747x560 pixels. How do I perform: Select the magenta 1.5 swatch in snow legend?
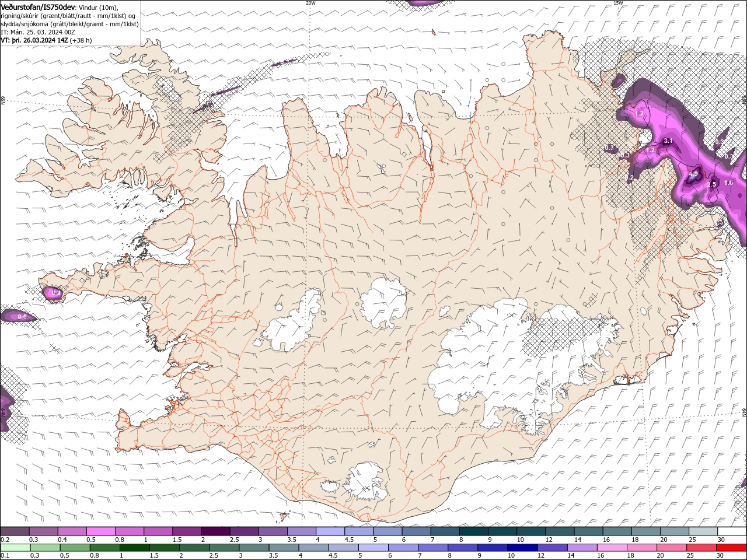point(187,531)
